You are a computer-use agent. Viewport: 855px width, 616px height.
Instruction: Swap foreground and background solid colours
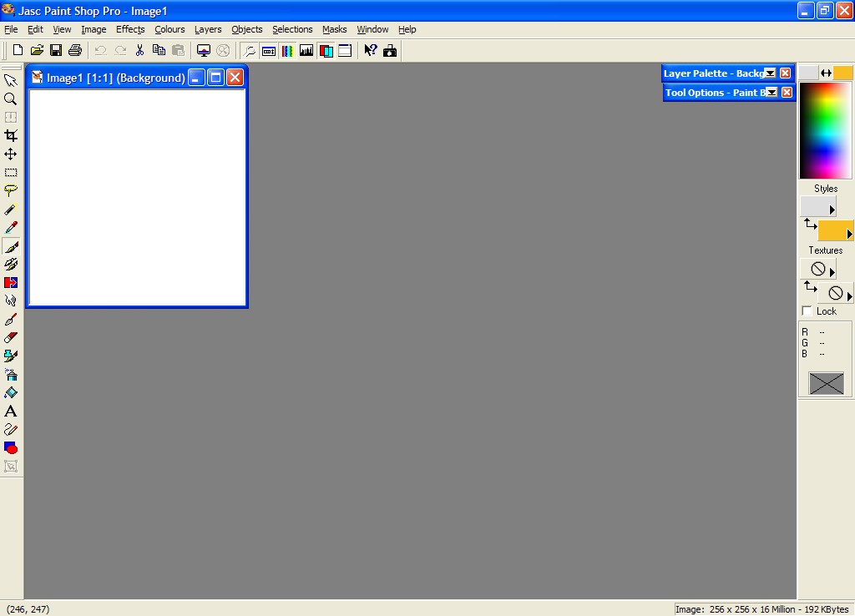click(x=826, y=73)
